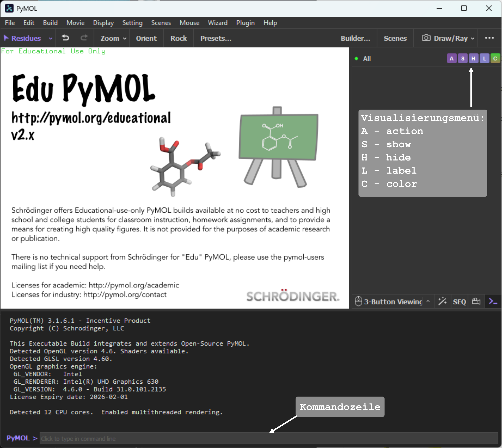
Task: Click the camera icon beside Draw/Ray
Action: [426, 38]
